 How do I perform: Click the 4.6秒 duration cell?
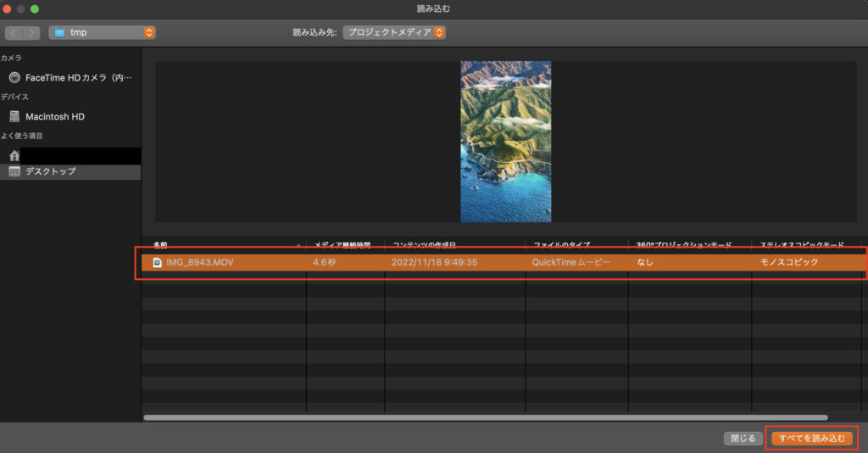tap(325, 262)
